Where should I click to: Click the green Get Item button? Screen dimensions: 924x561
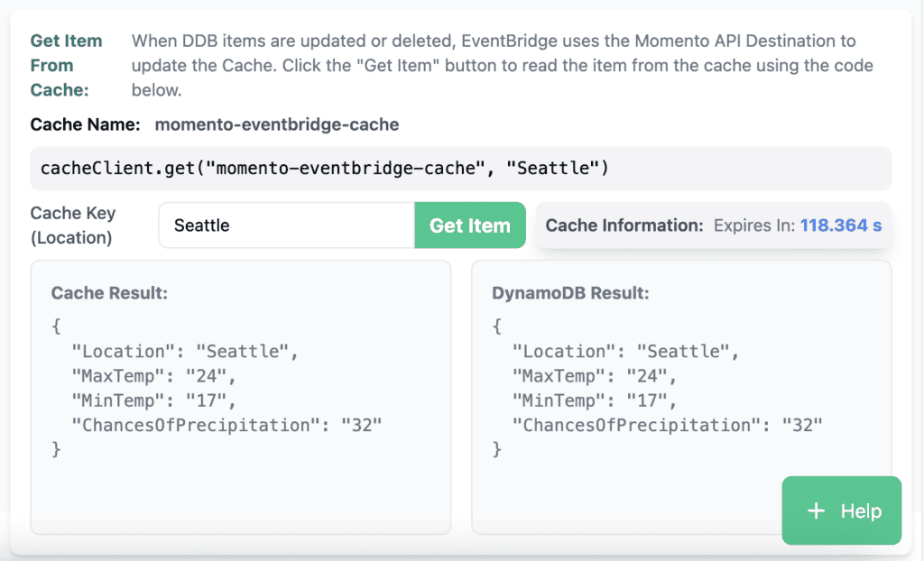[x=469, y=225]
